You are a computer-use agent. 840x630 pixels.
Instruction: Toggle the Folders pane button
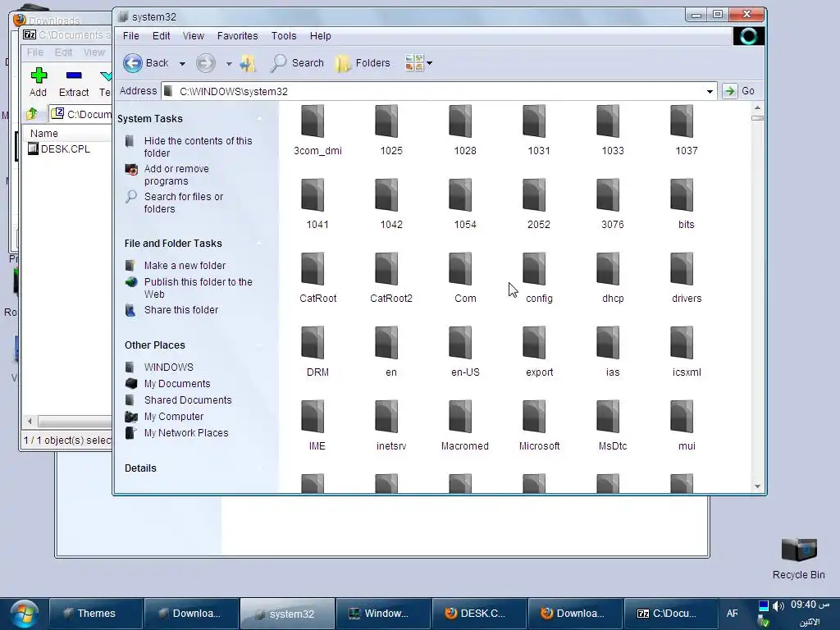tap(363, 63)
